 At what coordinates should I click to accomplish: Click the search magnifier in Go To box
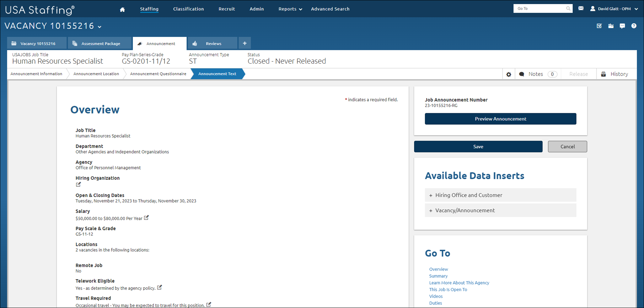coord(568,9)
